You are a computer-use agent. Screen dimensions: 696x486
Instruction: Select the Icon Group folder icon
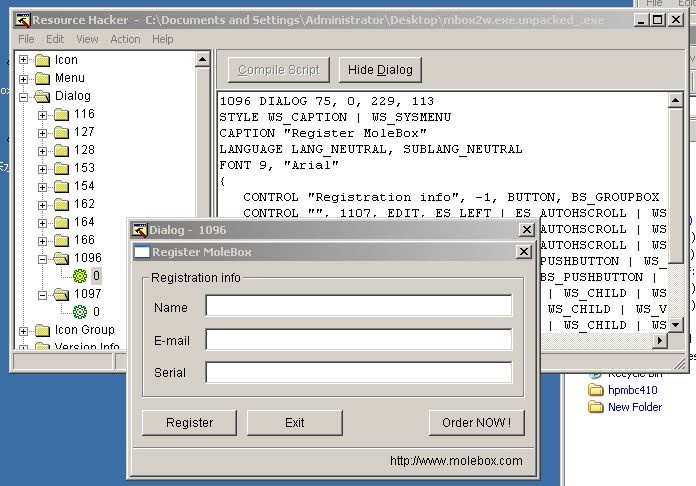pos(42,331)
